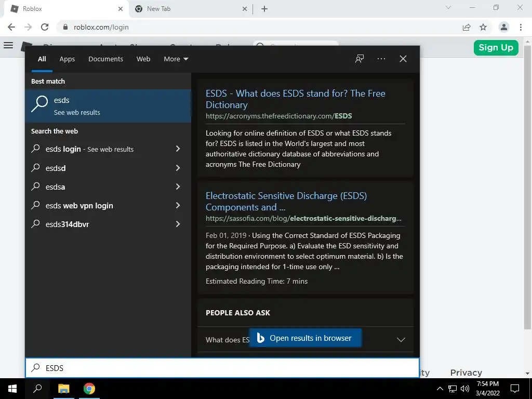Choose the esdsd suggestion
532x399 pixels.
pyautogui.click(x=56, y=168)
